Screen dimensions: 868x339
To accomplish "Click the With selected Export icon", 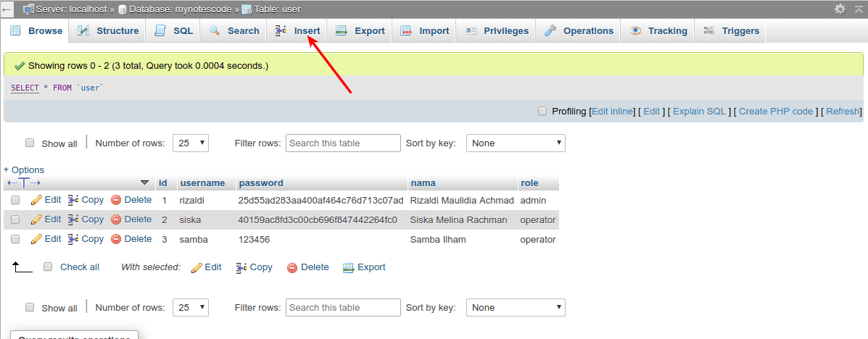I will coord(348,268).
